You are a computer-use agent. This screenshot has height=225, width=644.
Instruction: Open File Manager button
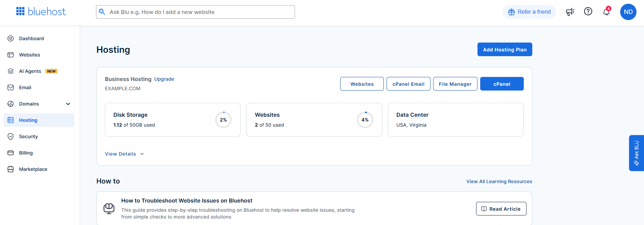tap(455, 84)
